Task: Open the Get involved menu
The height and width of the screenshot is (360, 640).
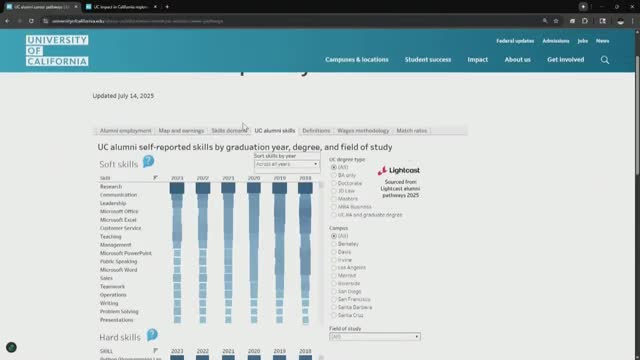Action: click(566, 60)
